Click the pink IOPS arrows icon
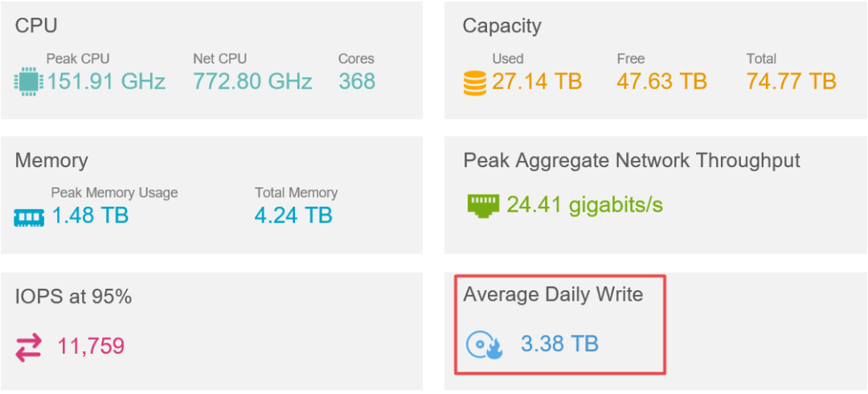Viewport: 868px width, 394px height. [28, 348]
